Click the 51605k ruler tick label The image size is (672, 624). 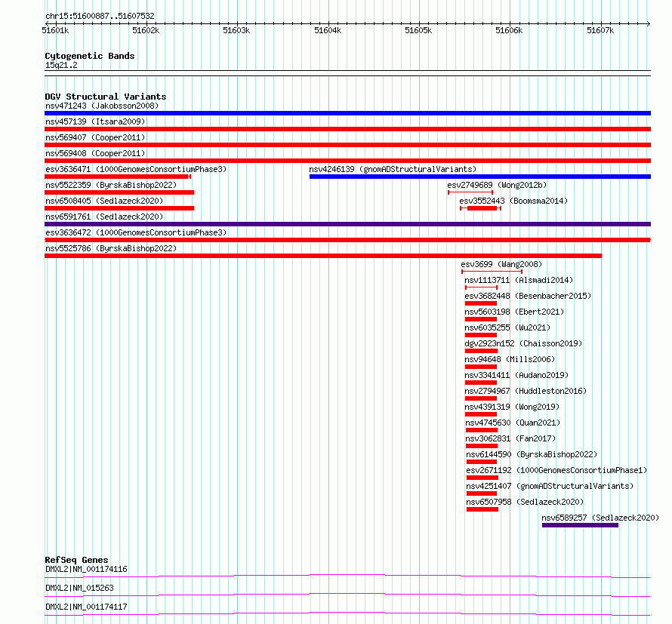tap(419, 30)
